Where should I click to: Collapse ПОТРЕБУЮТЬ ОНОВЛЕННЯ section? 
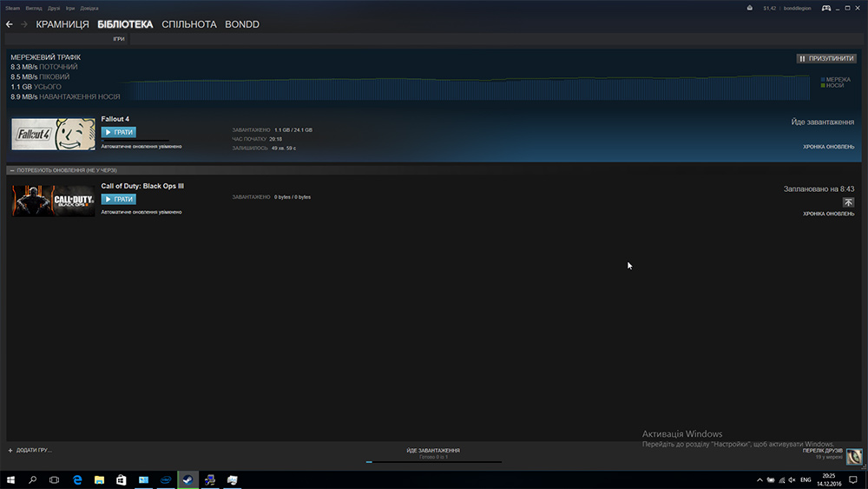[x=12, y=170]
